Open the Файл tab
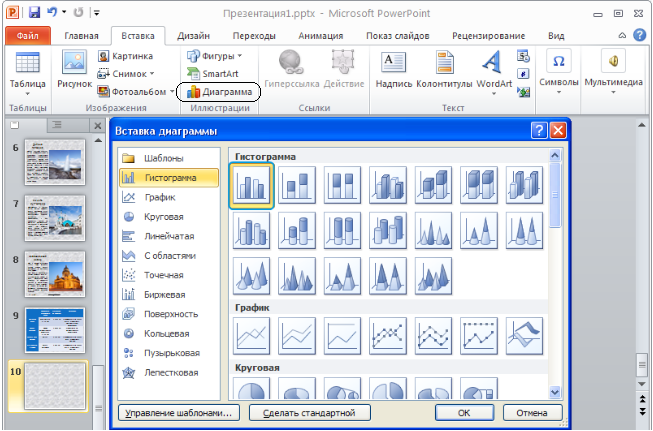This screenshot has width=653, height=431. [28, 36]
